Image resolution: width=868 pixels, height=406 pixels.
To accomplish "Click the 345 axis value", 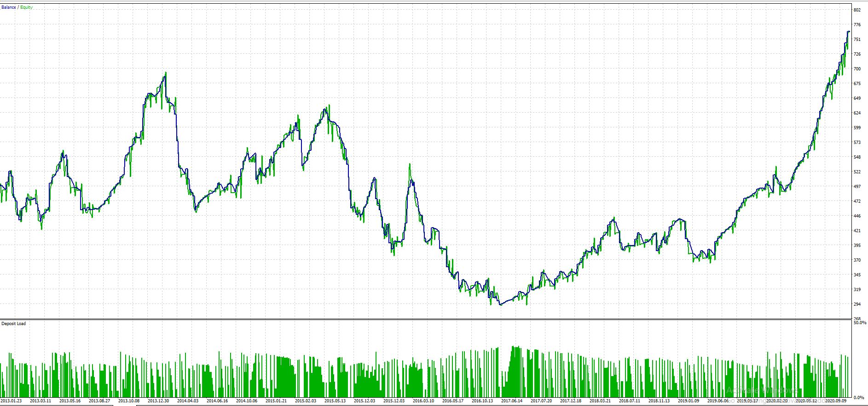I will [857, 275].
